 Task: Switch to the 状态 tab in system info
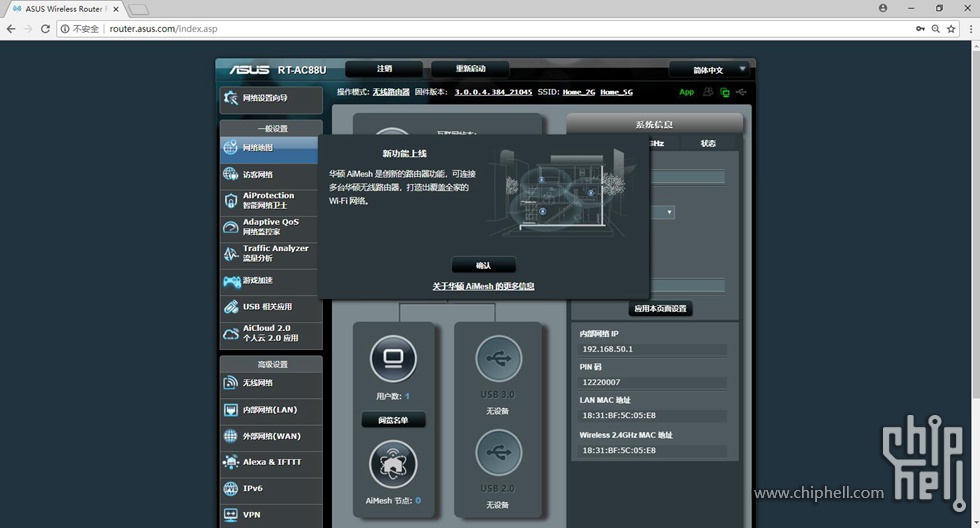(x=708, y=143)
